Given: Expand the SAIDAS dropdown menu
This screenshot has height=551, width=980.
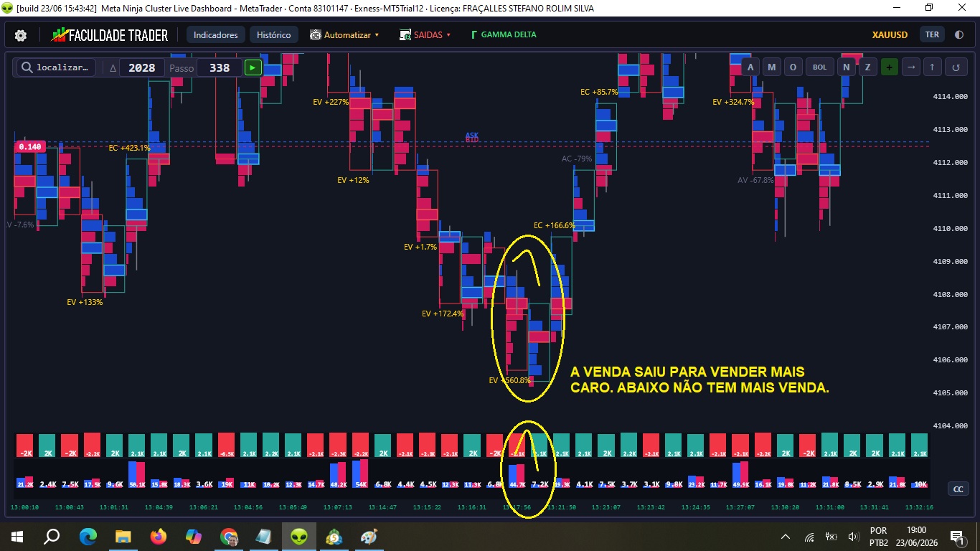Looking at the screenshot, I should point(425,34).
